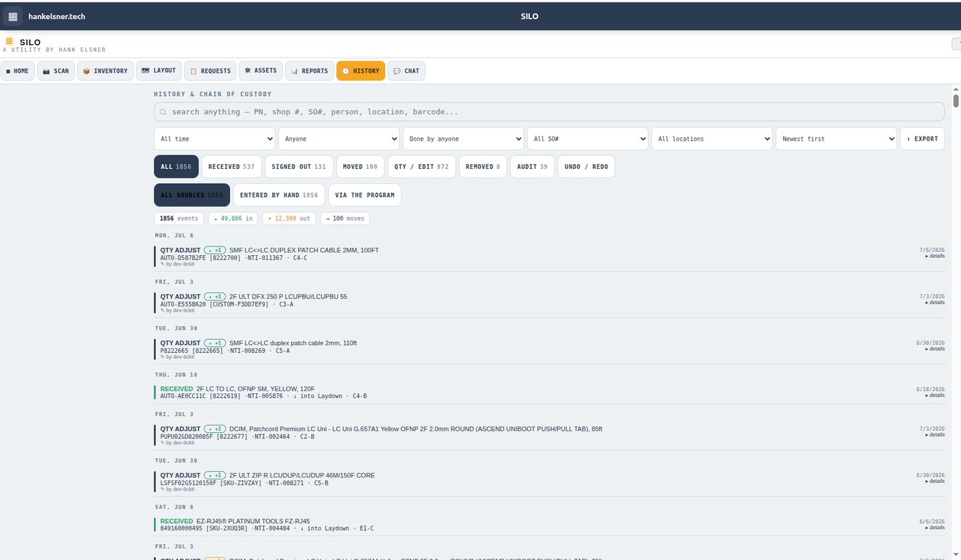The image size is (961, 560).
Task: Click the EXPORT button
Action: 922,139
